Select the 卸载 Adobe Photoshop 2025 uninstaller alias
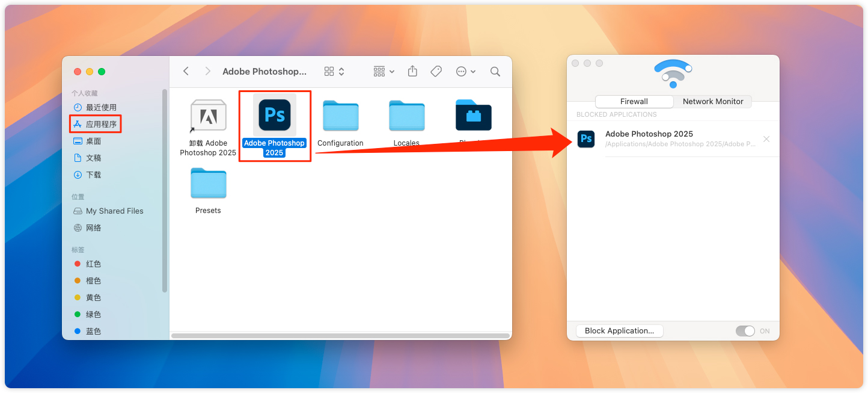The height and width of the screenshot is (393, 868). pos(208,128)
